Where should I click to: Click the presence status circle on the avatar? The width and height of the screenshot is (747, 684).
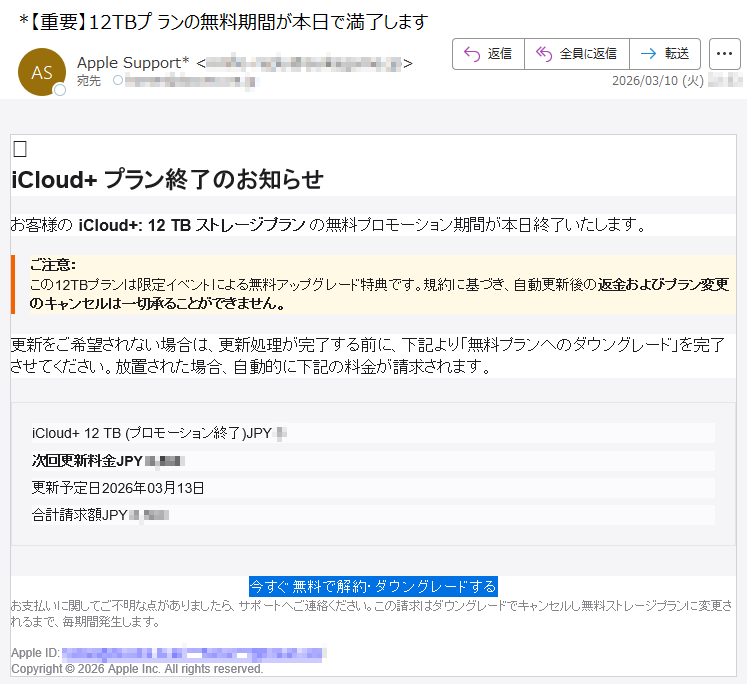click(x=60, y=90)
